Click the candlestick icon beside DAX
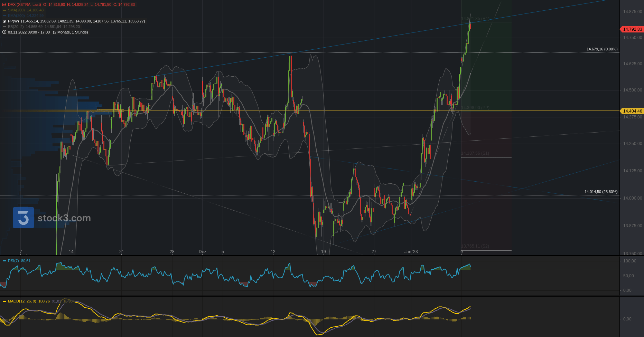The width and height of the screenshot is (644, 337). 4,4
